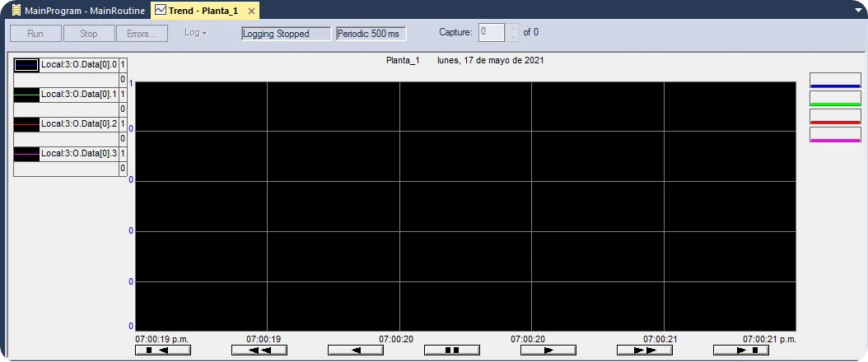Screen dimensions: 868x362
Task: Click the fast rewind double-arrow button
Action: 259,350
